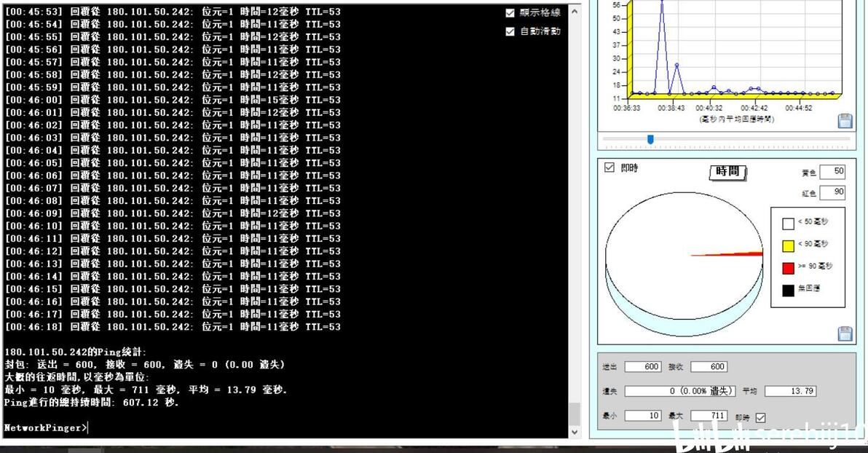
Task: Click the 最大 field showing 711
Action: [709, 415]
